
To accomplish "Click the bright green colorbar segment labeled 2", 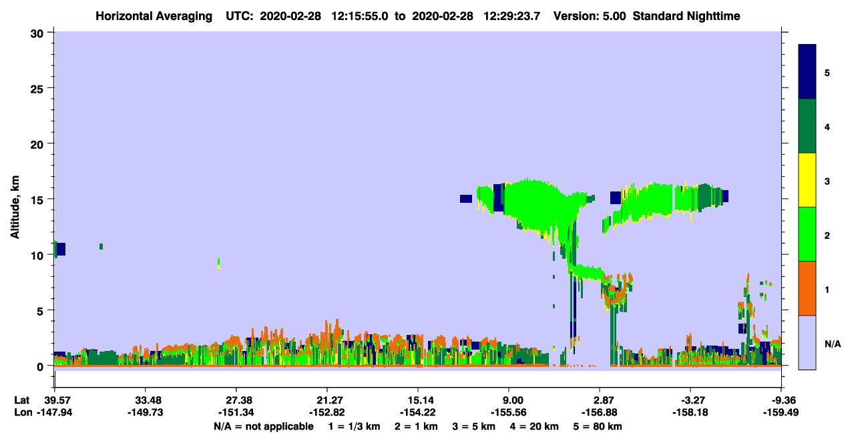I will (x=807, y=234).
